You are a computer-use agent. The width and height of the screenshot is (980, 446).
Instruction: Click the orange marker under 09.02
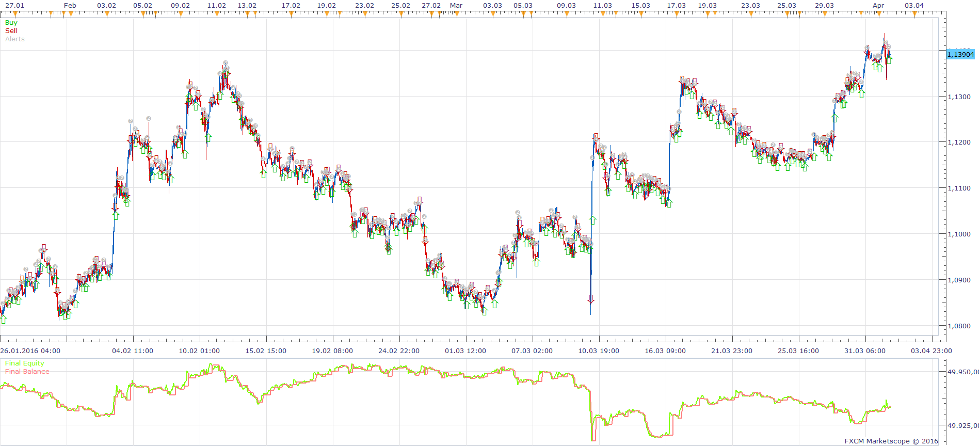[x=181, y=14]
